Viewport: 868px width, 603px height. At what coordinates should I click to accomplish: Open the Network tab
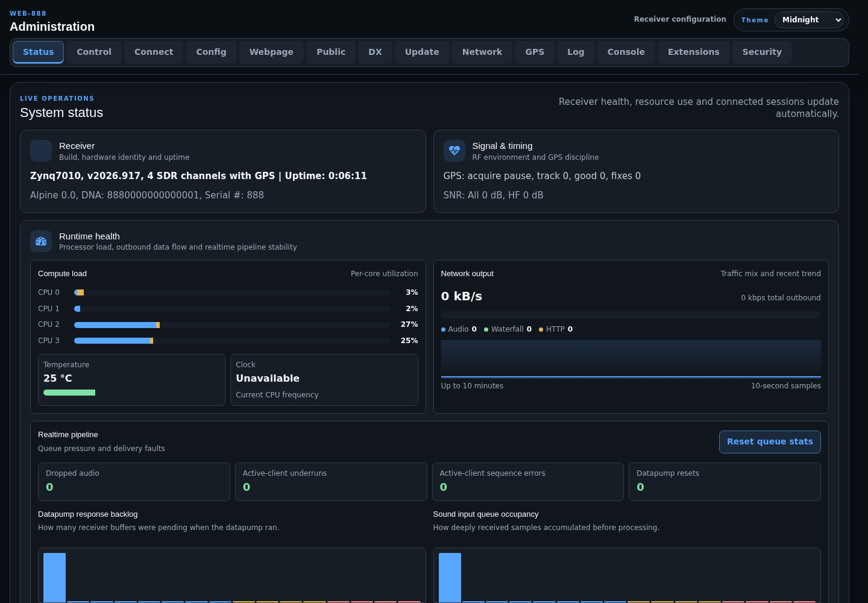coord(482,52)
